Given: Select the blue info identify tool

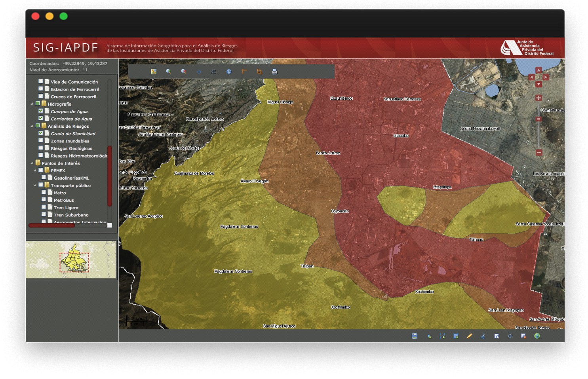Looking at the screenshot, I should coord(229,72).
